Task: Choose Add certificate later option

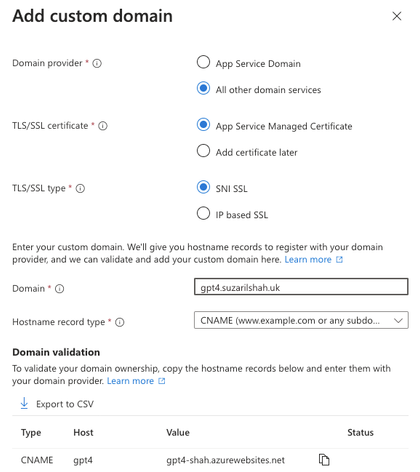Action: click(x=203, y=151)
